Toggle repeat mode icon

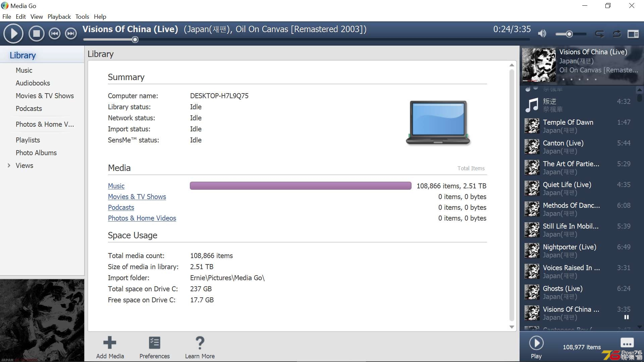coord(599,34)
